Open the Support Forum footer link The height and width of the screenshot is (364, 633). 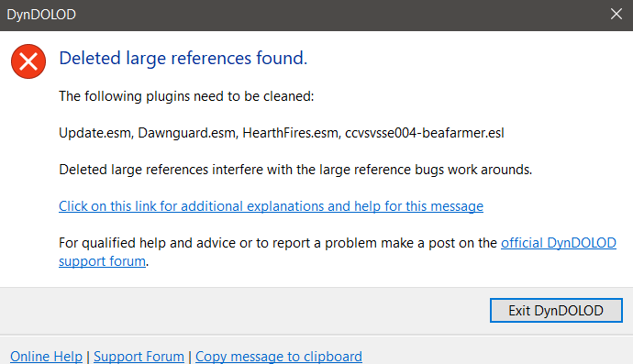tap(139, 357)
